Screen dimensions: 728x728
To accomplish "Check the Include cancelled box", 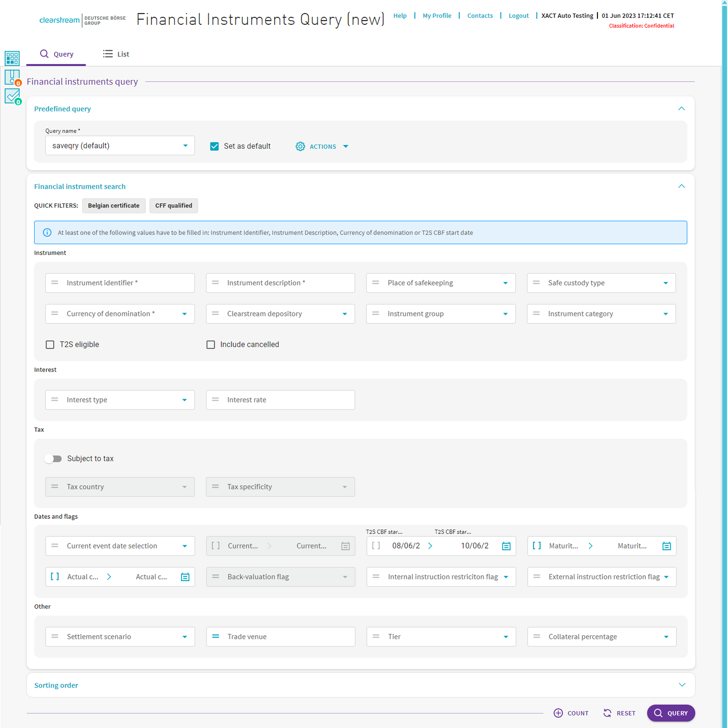I will 211,345.
